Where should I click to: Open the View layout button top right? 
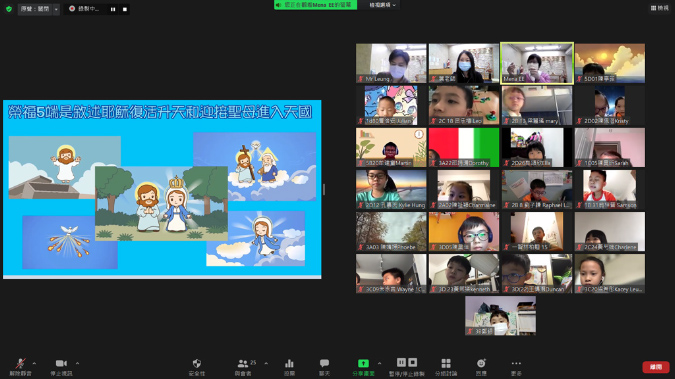[x=660, y=8]
